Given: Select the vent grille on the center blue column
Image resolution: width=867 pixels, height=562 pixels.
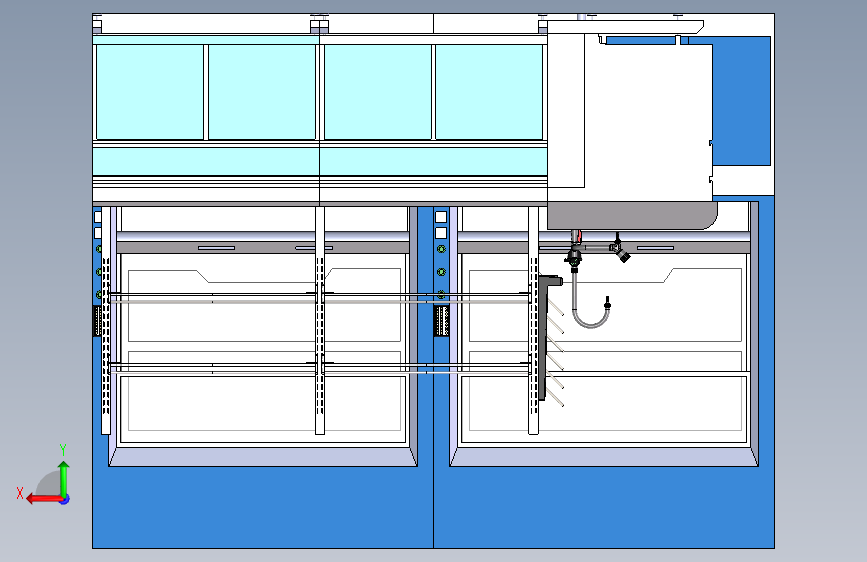Looking at the screenshot, I should pos(441,321).
